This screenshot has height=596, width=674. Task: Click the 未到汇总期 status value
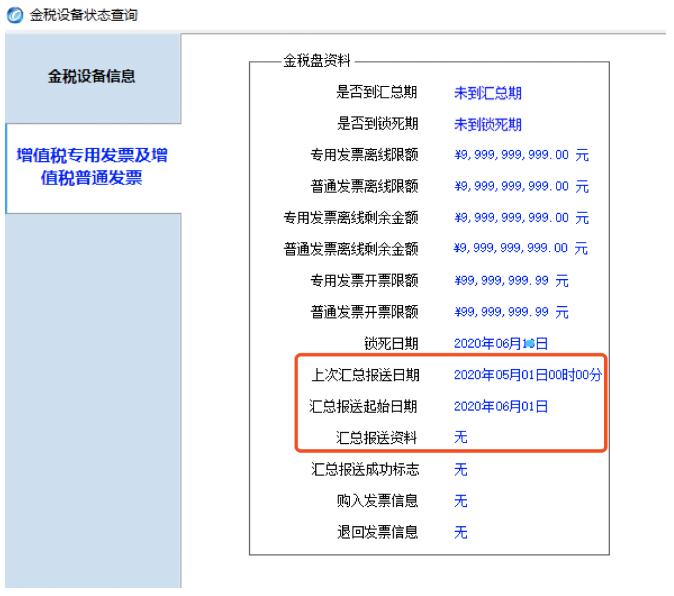[489, 94]
